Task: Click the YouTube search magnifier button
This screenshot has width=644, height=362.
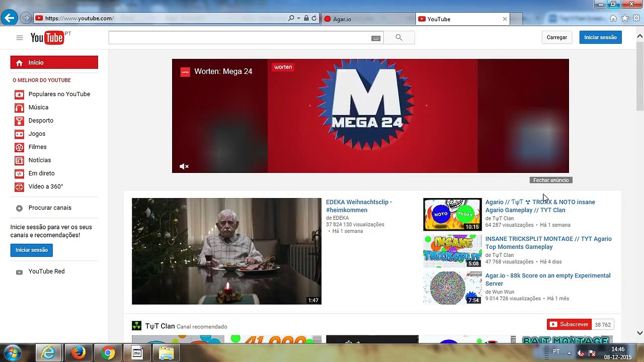Action: pos(399,38)
